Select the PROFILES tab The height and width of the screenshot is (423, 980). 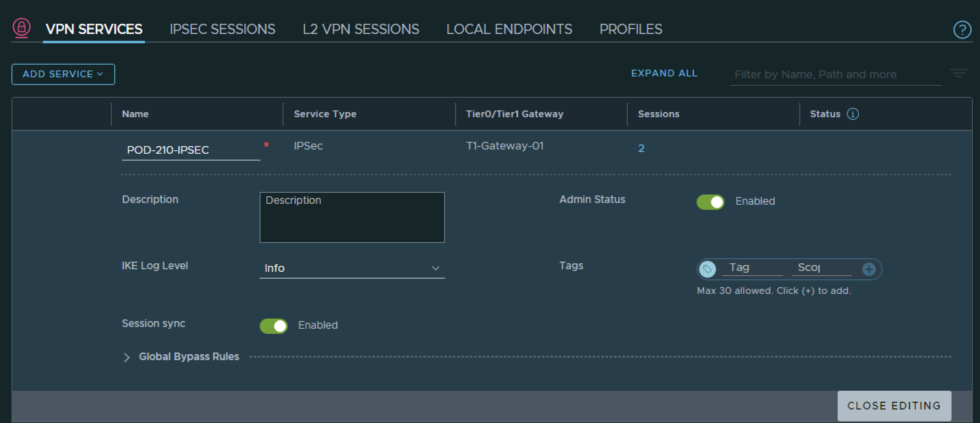click(631, 29)
